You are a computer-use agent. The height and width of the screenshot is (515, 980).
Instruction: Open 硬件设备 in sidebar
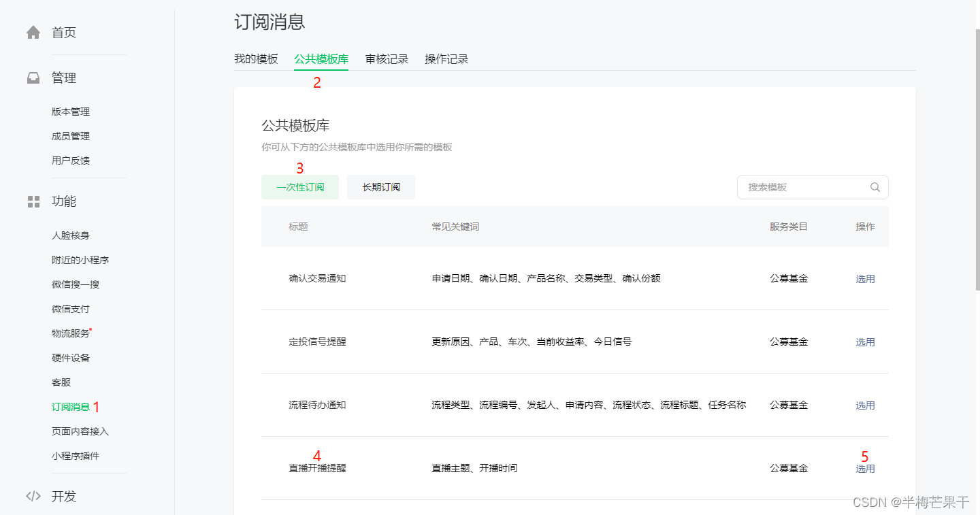71,358
